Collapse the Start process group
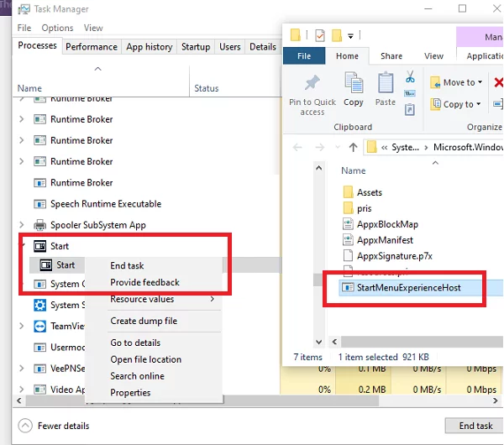This screenshot has height=445, width=504. point(22,246)
